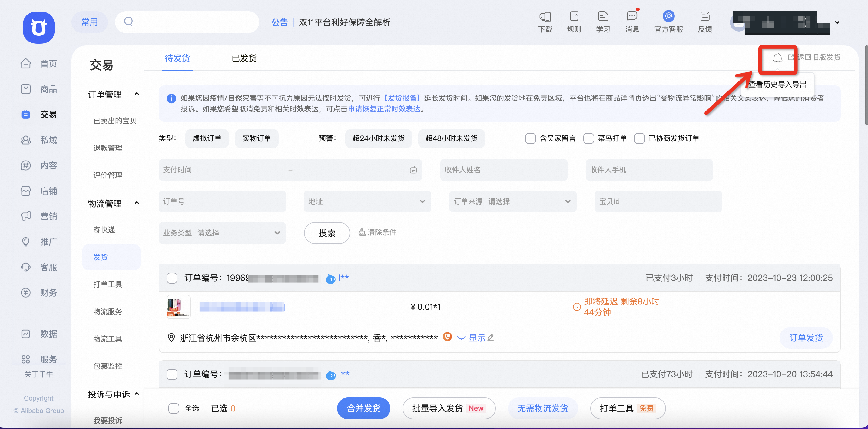Open 财务 finance in sidebar
The width and height of the screenshot is (868, 429).
(x=39, y=293)
